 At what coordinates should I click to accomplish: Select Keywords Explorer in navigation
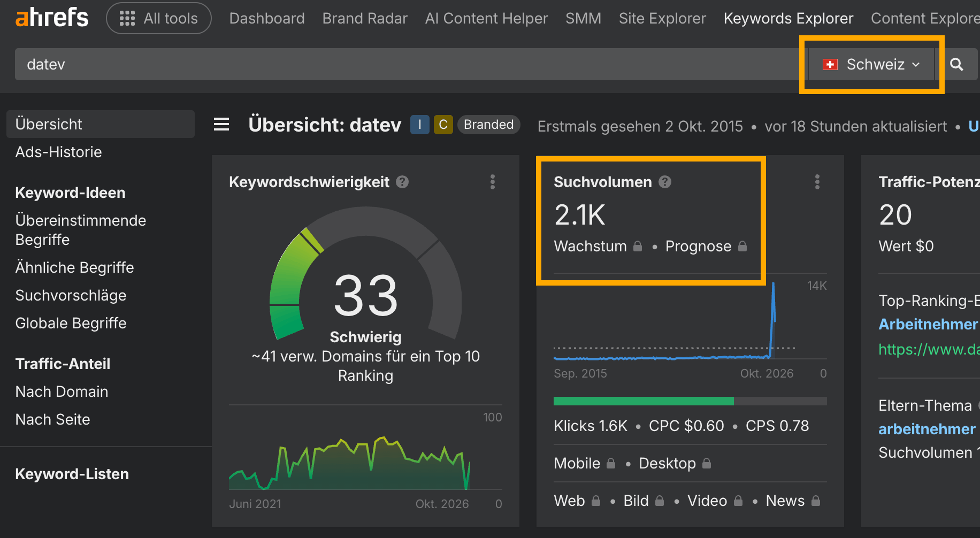point(788,19)
